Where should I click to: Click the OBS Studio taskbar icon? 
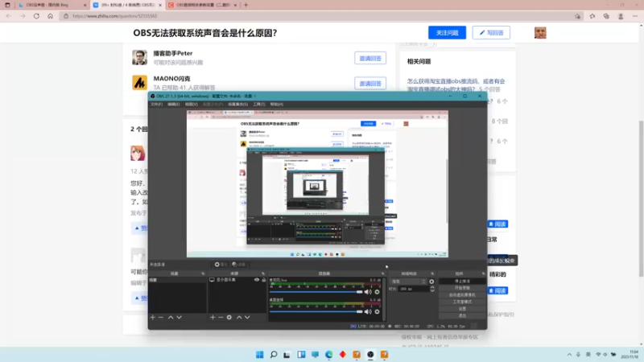[370, 355]
